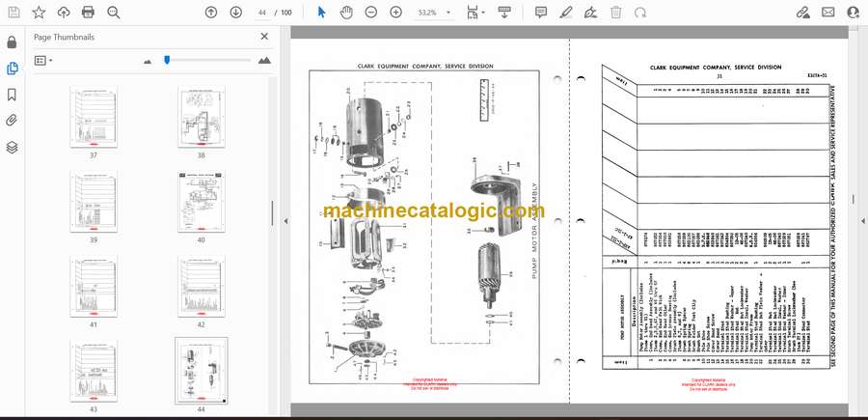Click the read mode keyboard icon
The width and height of the screenshot is (868, 420).
coord(504,13)
